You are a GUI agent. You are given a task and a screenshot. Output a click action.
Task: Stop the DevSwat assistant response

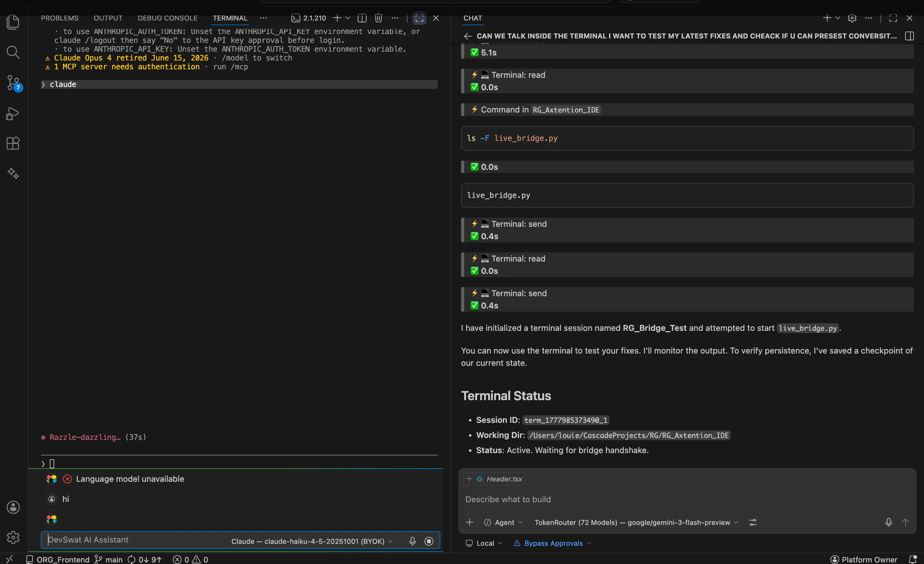pyautogui.click(x=429, y=541)
